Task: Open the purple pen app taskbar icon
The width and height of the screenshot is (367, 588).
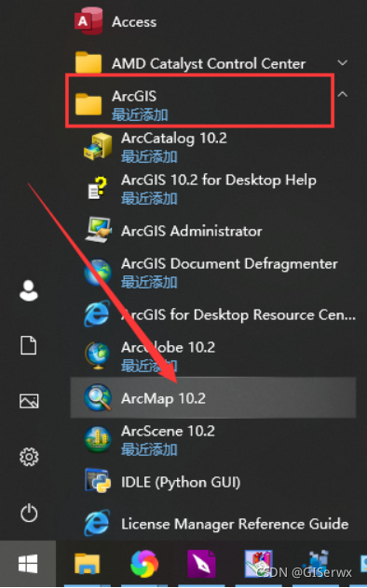Action: pyautogui.click(x=201, y=564)
